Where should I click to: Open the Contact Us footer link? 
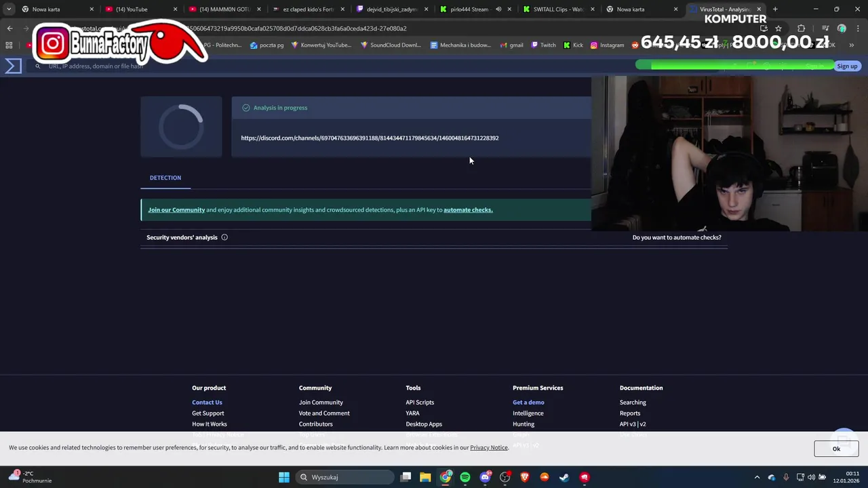pyautogui.click(x=207, y=403)
